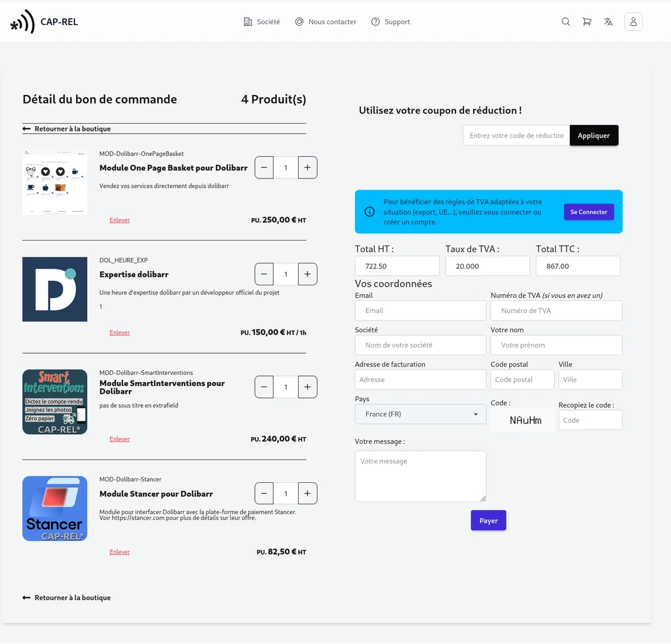Focus the Code postal field
This screenshot has height=644, width=671.
(x=522, y=379)
